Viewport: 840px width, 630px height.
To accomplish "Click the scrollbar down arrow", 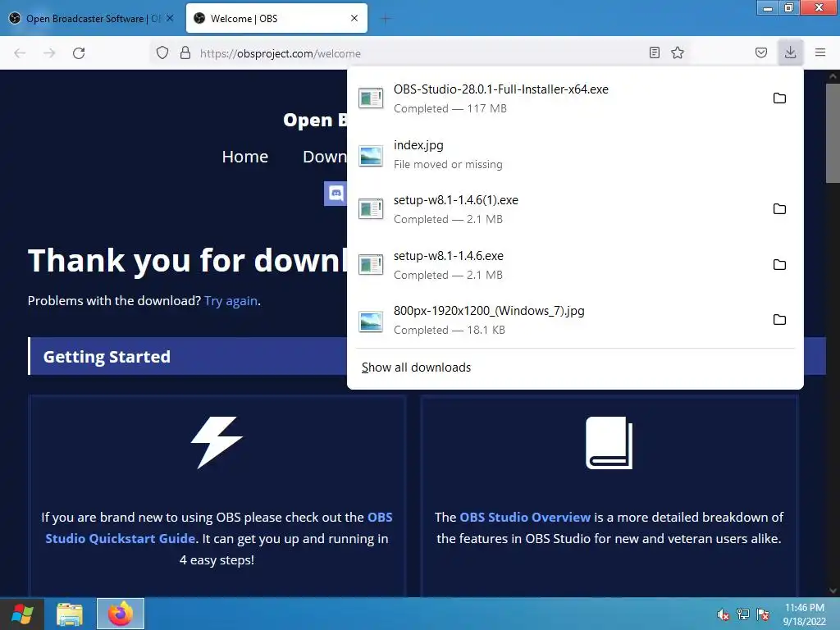I will (833, 591).
